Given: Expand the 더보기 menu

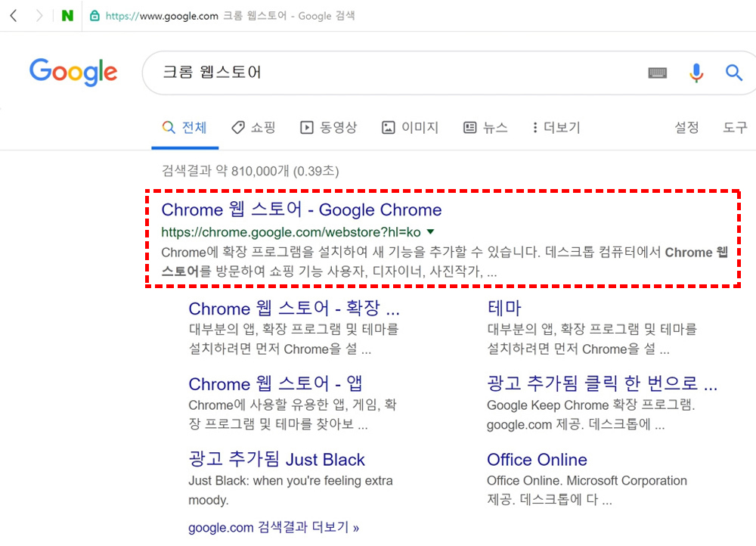Looking at the screenshot, I should (x=556, y=127).
